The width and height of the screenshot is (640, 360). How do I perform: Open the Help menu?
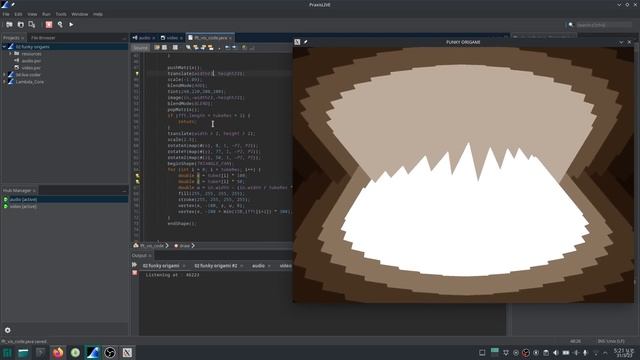(98, 14)
